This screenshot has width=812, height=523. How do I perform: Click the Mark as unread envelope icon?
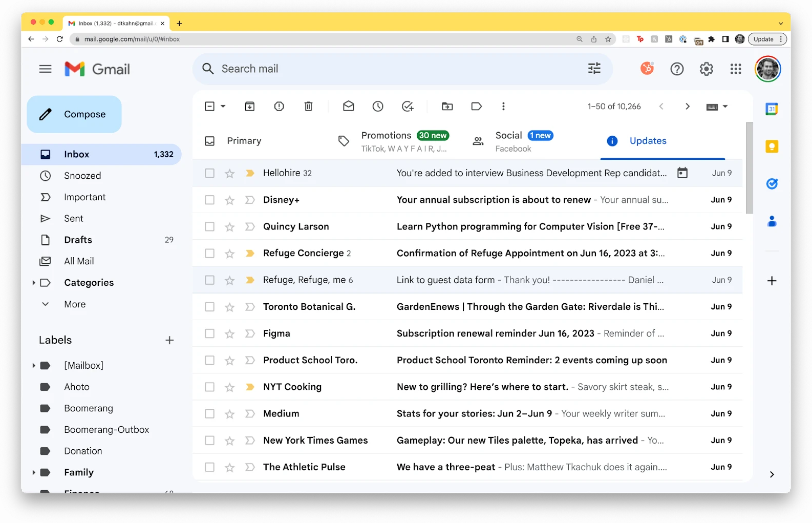point(349,107)
